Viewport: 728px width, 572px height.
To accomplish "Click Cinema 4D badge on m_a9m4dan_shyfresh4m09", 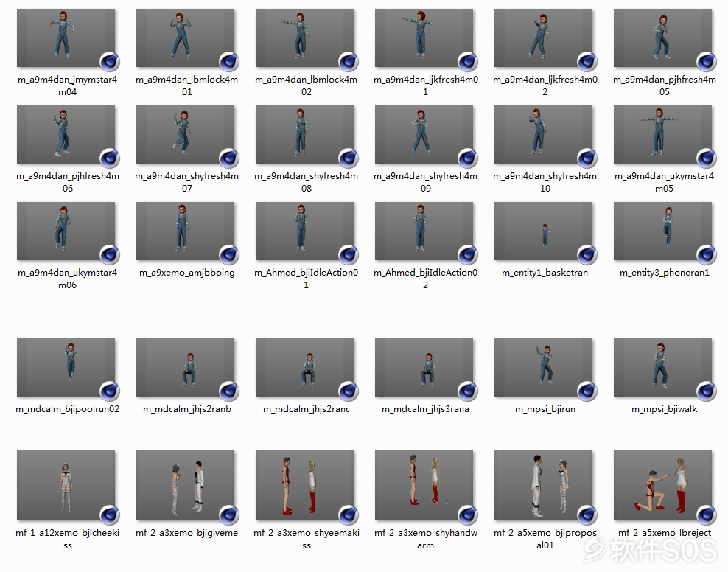I will (x=468, y=158).
